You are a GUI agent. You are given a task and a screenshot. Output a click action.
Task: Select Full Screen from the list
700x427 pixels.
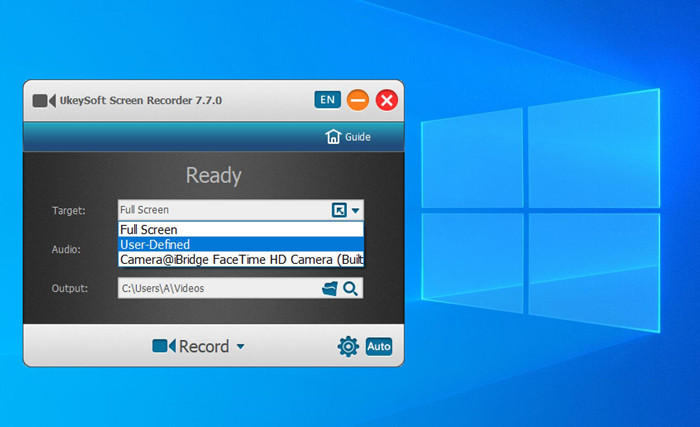pyautogui.click(x=241, y=230)
